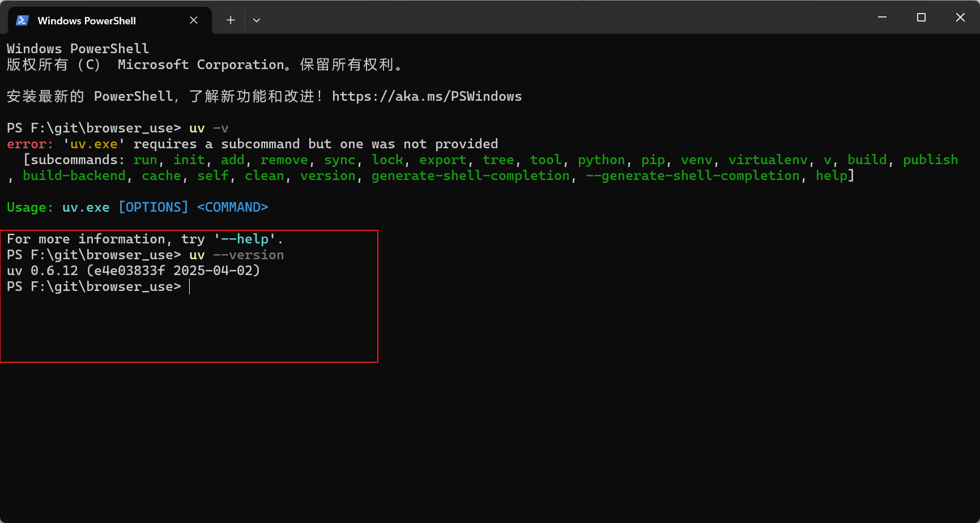Click the 'cache' subcommand text

tap(161, 175)
